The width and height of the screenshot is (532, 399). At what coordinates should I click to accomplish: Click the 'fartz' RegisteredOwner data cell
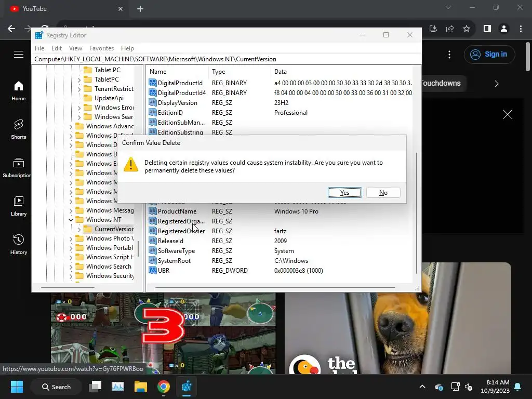(280, 231)
